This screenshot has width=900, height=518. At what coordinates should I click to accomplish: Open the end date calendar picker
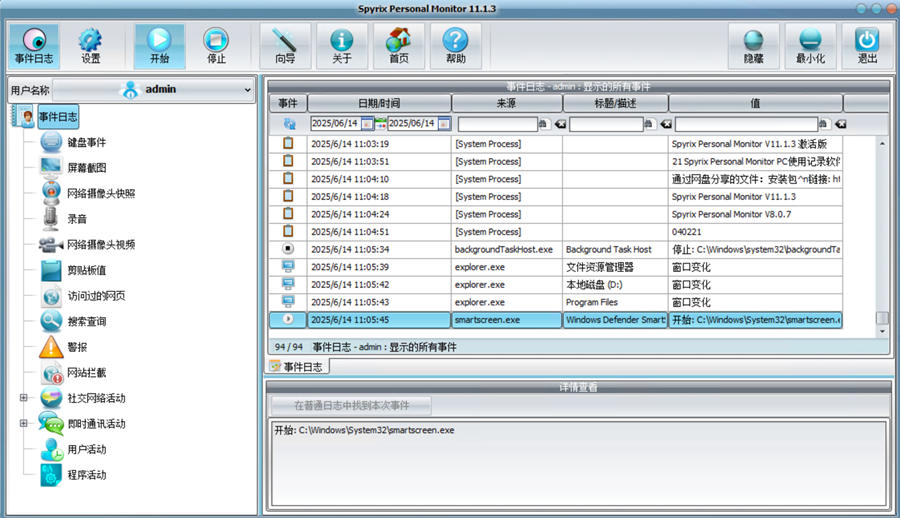point(444,123)
